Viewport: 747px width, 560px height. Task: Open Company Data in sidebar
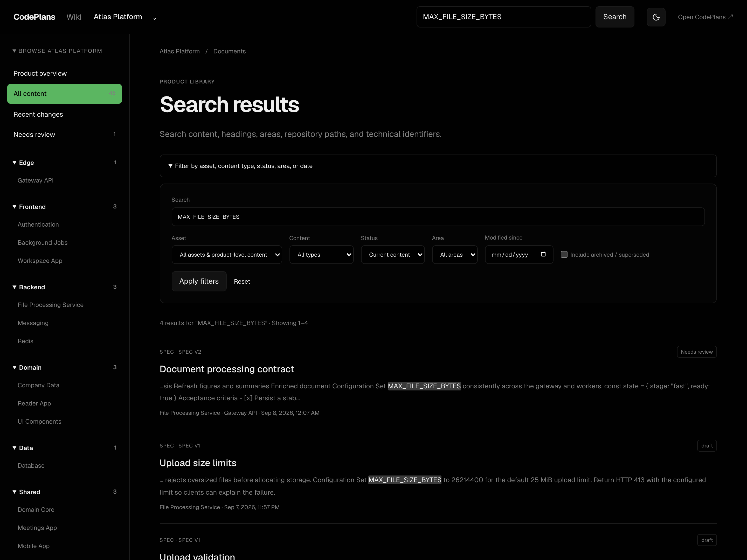(x=38, y=385)
